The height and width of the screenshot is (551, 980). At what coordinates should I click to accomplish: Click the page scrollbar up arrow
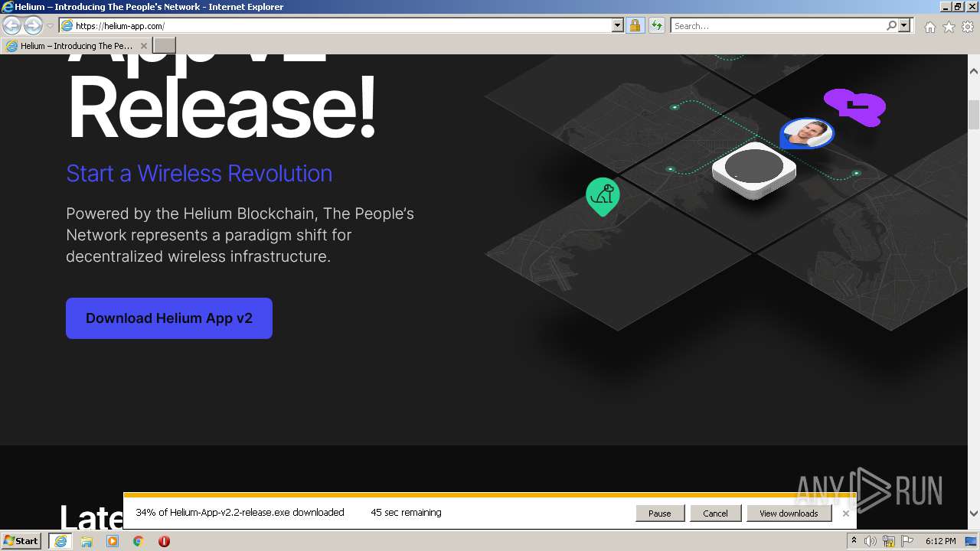(974, 71)
